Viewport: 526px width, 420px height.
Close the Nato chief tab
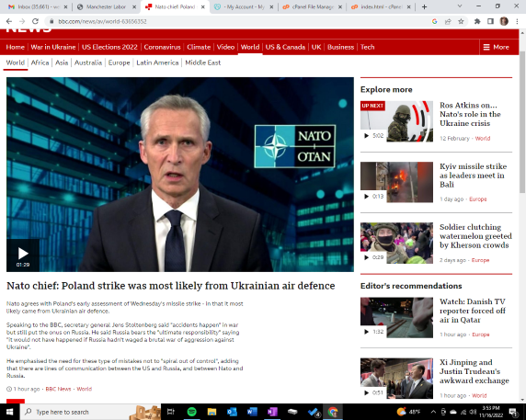point(203,6)
